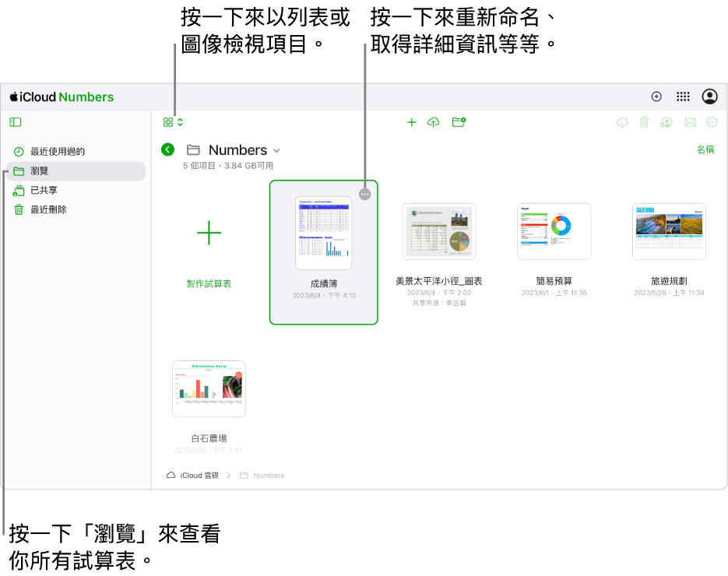Click the download from cloud icon
This screenshot has width=728, height=576.
(622, 122)
